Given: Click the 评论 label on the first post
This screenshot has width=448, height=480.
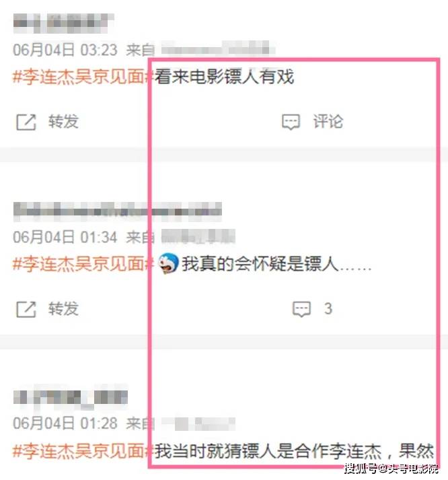Looking at the screenshot, I should pos(328,122).
